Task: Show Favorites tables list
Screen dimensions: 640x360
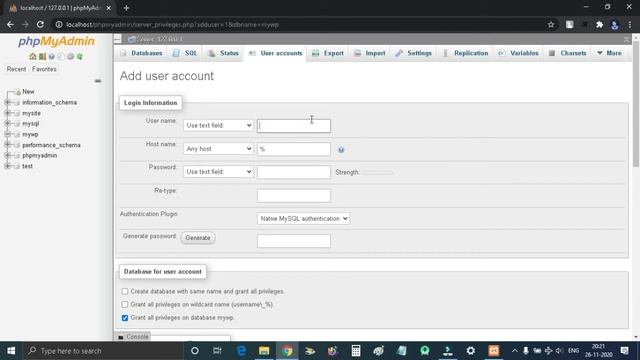Action: tap(44, 69)
